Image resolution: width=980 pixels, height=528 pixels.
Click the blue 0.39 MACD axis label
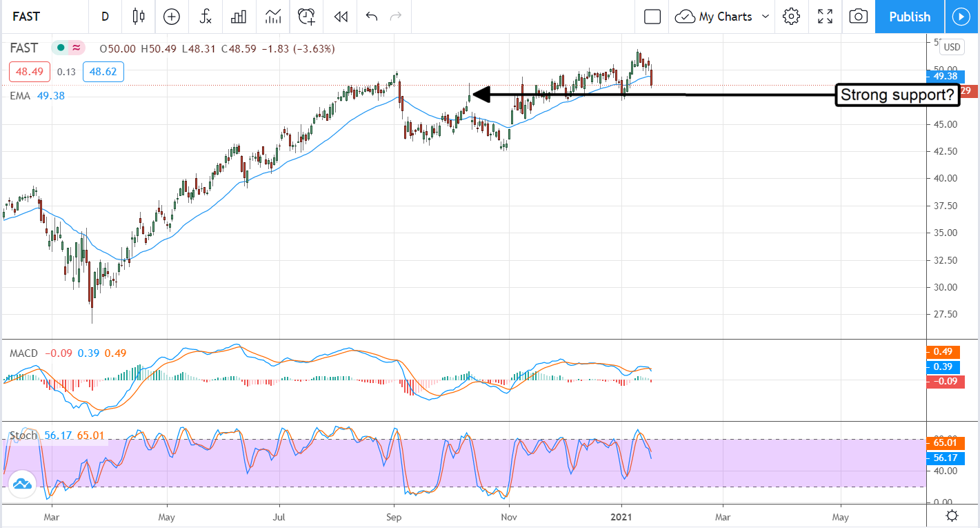(944, 366)
